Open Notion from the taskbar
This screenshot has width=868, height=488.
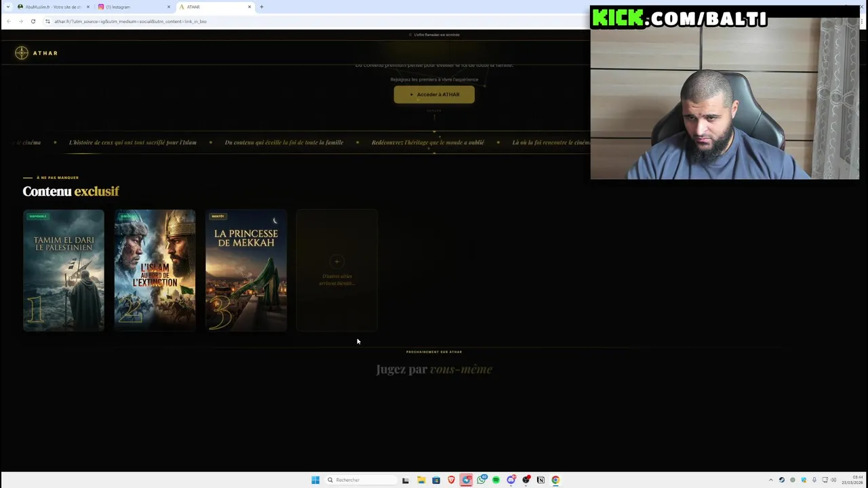[540, 480]
